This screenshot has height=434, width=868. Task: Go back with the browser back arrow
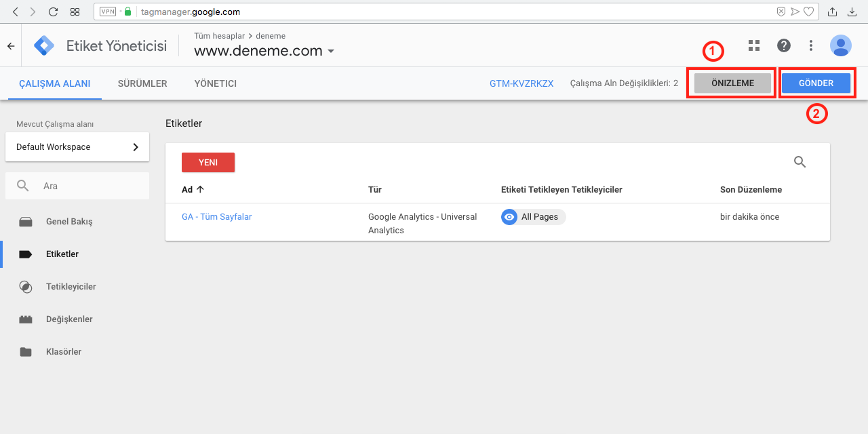tap(16, 12)
